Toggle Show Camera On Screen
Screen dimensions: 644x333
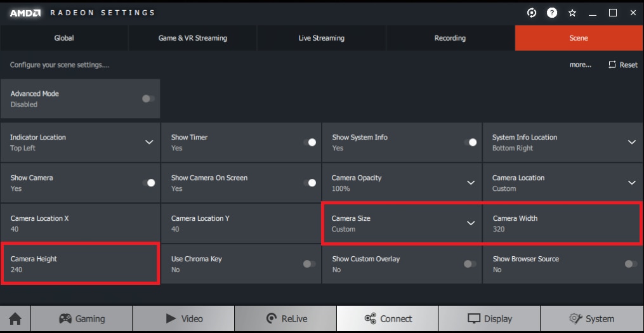tap(309, 183)
